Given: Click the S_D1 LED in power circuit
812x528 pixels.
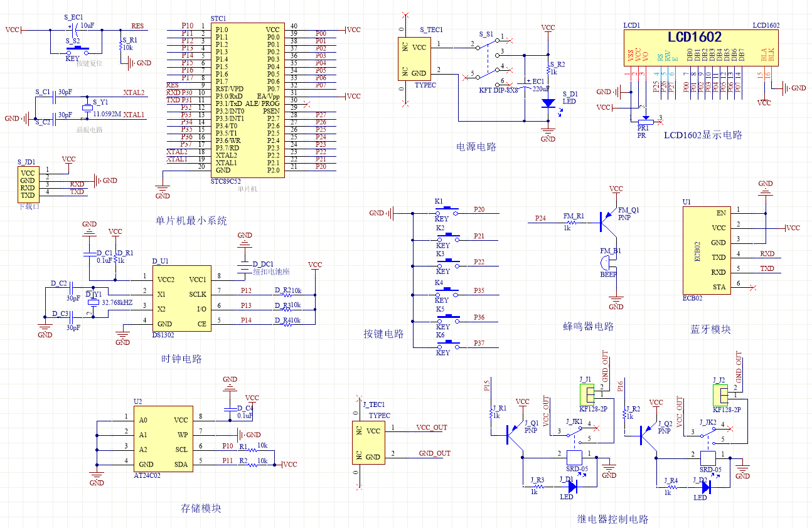Looking at the screenshot, I should click(548, 102).
